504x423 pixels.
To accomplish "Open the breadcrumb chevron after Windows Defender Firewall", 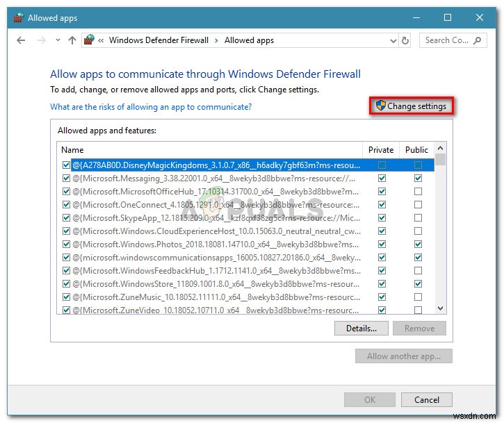I will [x=216, y=41].
